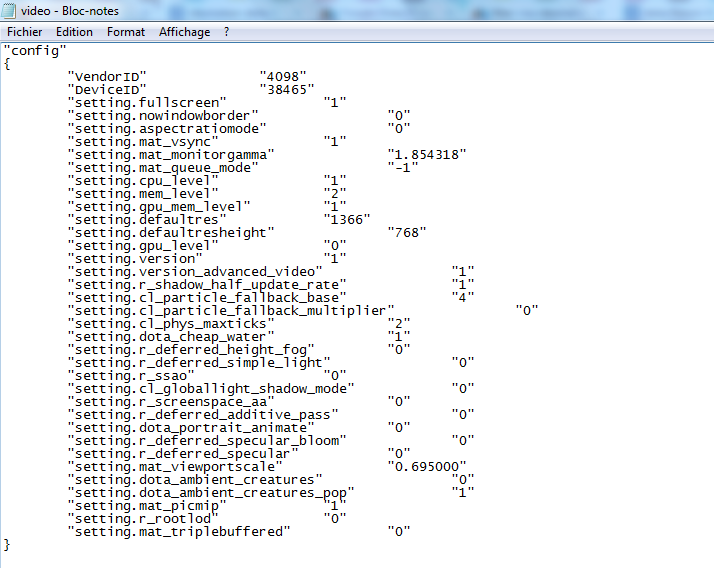This screenshot has height=568, width=714.
Task: Click the "setting.cl_phys_maxticks" key
Action: (x=171, y=324)
